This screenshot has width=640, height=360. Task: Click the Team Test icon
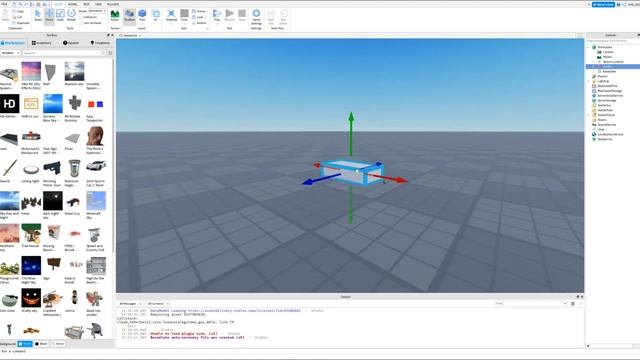point(271,18)
